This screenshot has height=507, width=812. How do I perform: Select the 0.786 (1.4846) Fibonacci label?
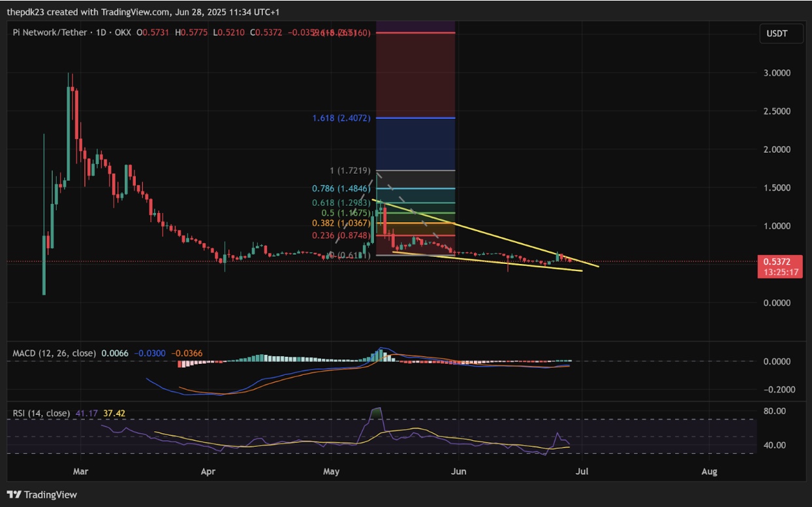(341, 188)
